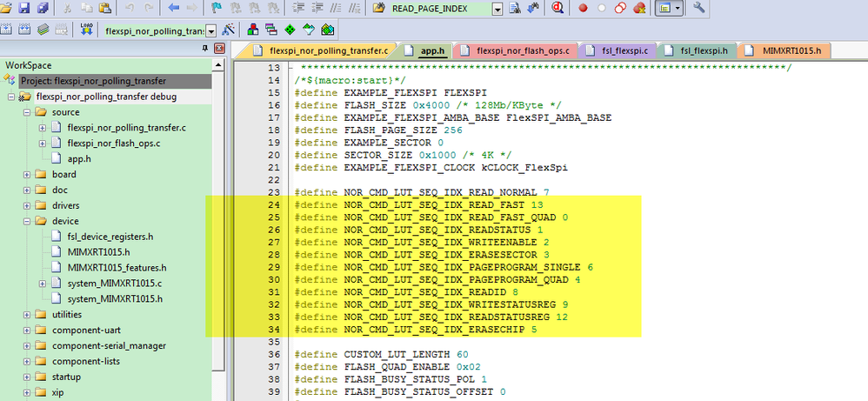Click the File Extensions and Books blocks icon
Viewport: 868px width, 401px height.
(x=253, y=30)
